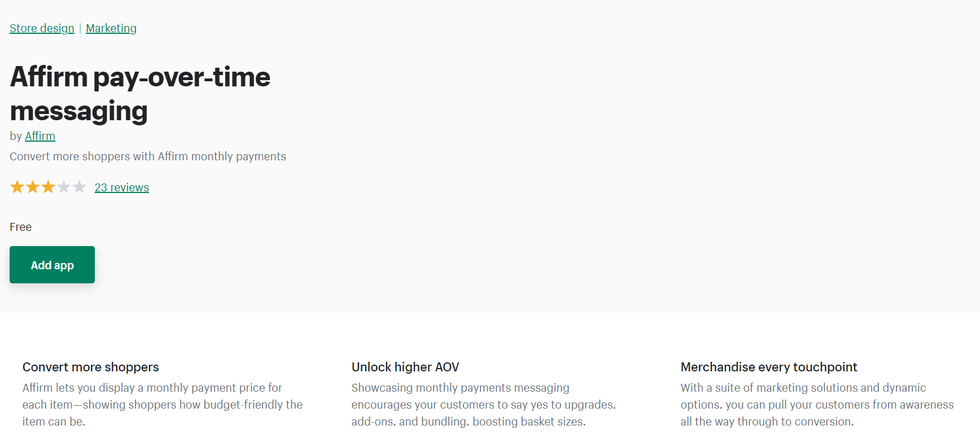The image size is (980, 447).
Task: Click the fourth gray rating star
Action: (64, 187)
